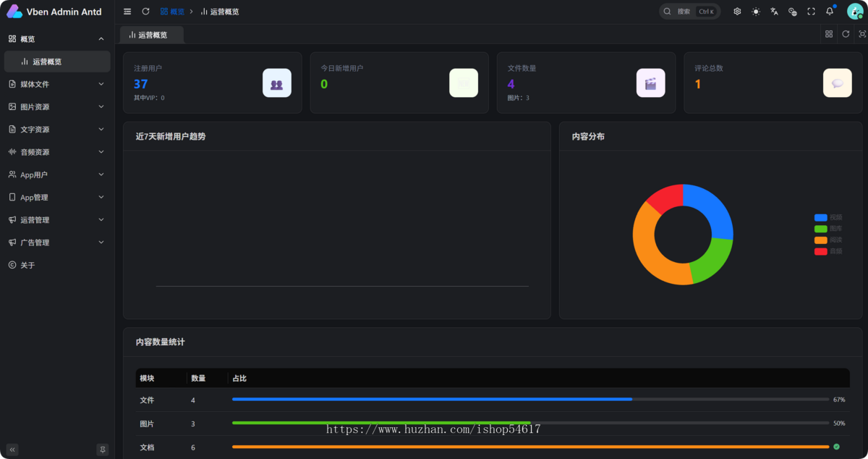The width and height of the screenshot is (868, 459).
Task: Collapse the 概览 sidebar menu chevron
Action: pos(101,39)
